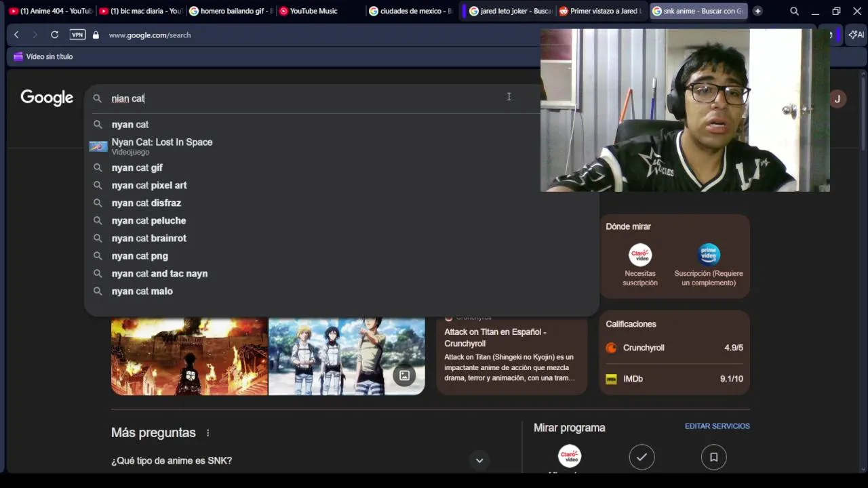
Task: Click search icon beside nyan cat gif
Action: tap(98, 167)
